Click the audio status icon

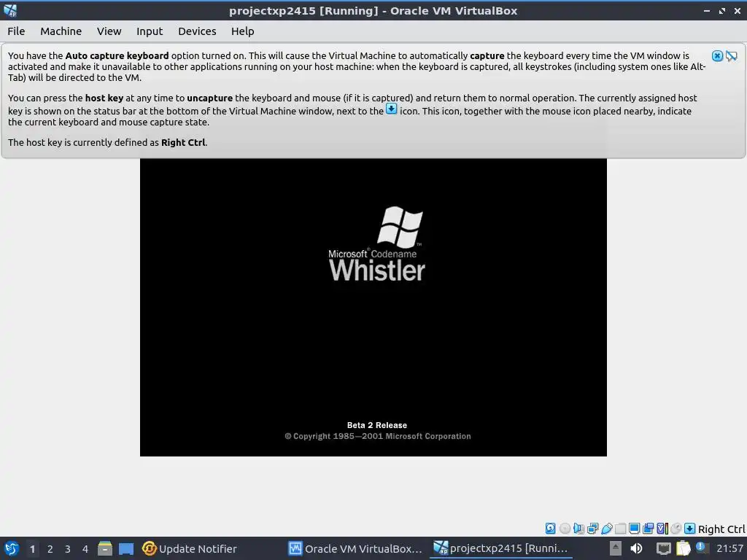pyautogui.click(x=578, y=528)
